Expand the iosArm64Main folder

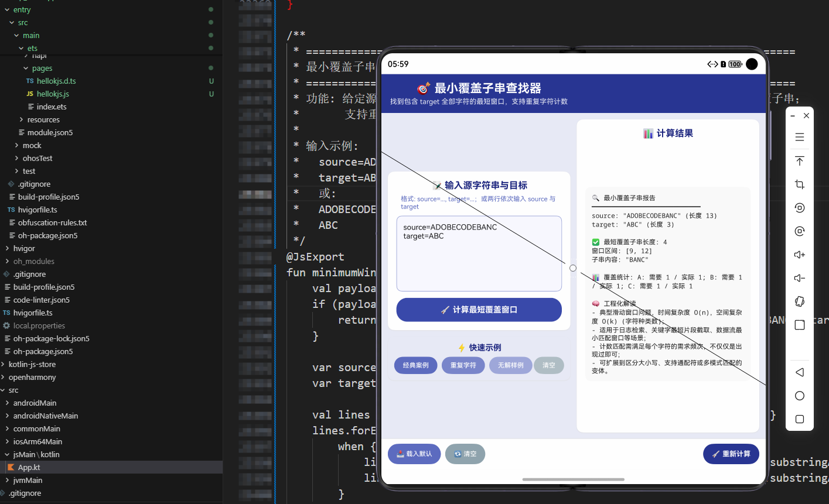[x=6, y=441]
